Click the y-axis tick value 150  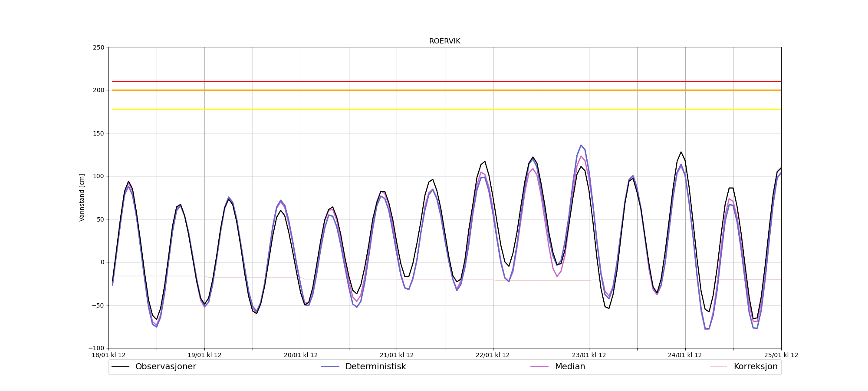click(x=99, y=133)
